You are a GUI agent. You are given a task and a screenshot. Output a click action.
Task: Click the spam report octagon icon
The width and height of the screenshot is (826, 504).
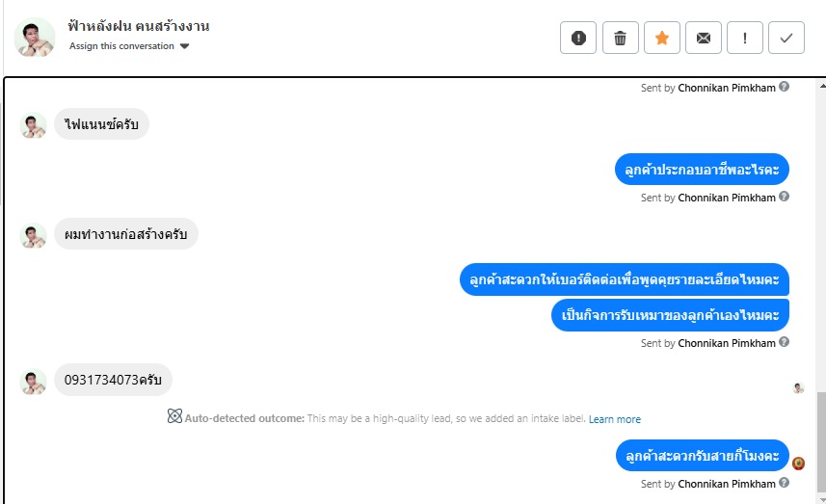click(578, 38)
